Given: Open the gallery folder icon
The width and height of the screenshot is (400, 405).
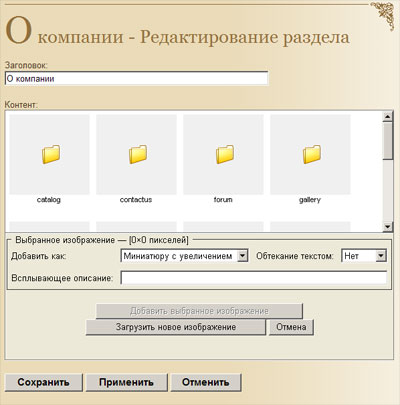Looking at the screenshot, I should click(x=312, y=154).
